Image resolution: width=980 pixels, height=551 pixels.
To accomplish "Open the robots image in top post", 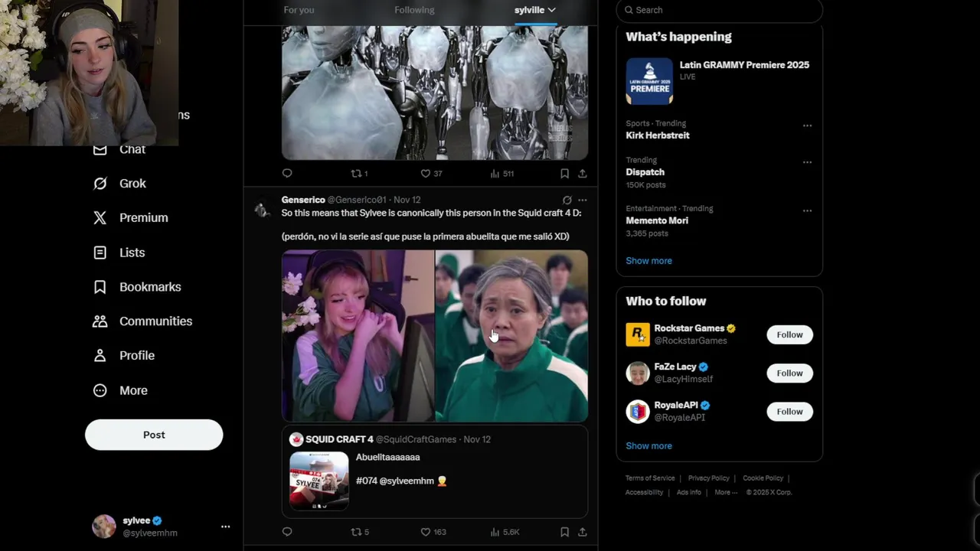I will [x=435, y=93].
